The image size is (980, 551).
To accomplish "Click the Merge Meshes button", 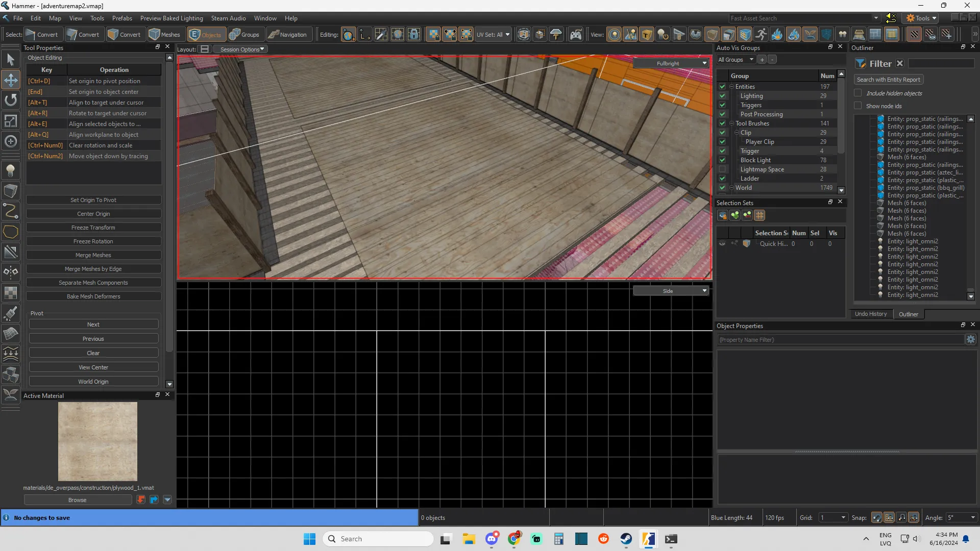I will pos(93,255).
